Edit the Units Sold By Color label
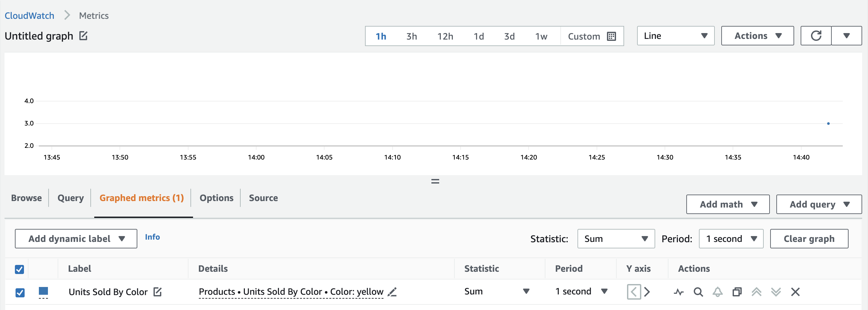The height and width of the screenshot is (310, 868). tap(157, 292)
